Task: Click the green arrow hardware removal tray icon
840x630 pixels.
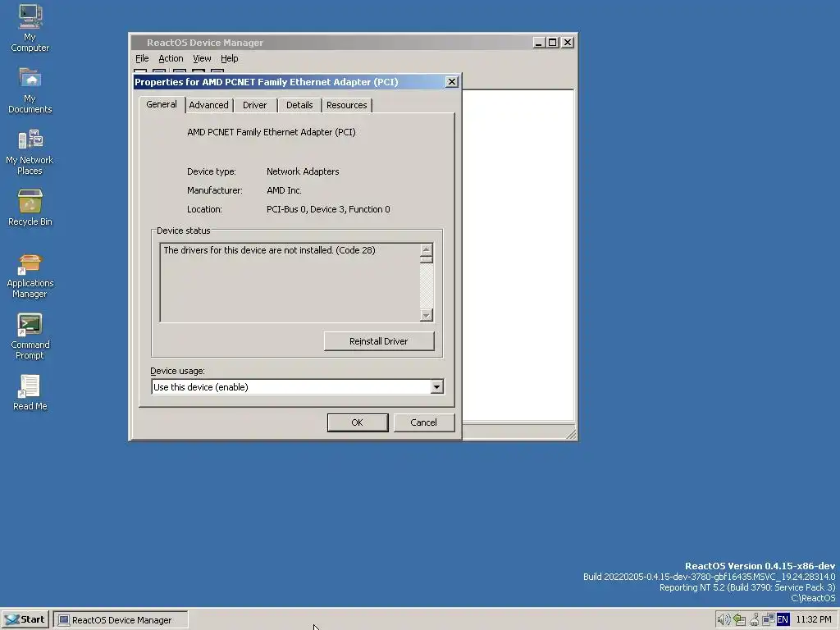Action: (740, 620)
